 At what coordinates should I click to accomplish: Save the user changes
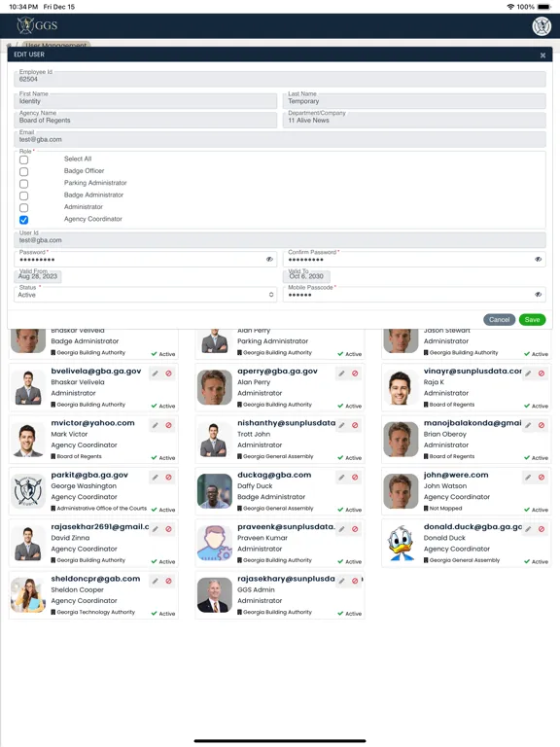click(533, 320)
